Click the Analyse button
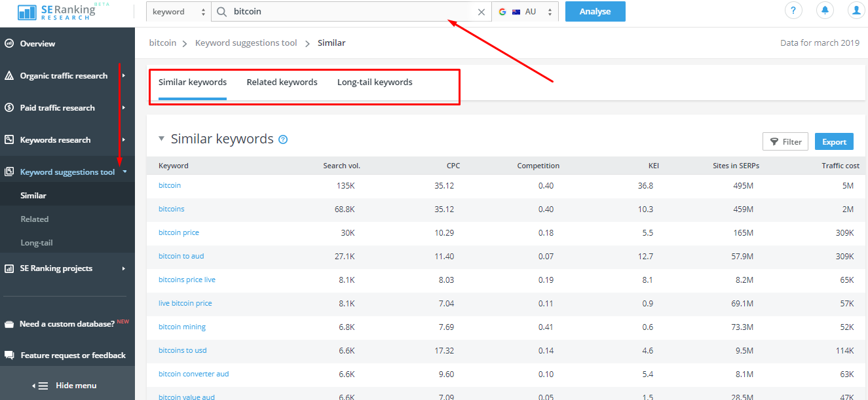868x400 pixels. [x=595, y=11]
